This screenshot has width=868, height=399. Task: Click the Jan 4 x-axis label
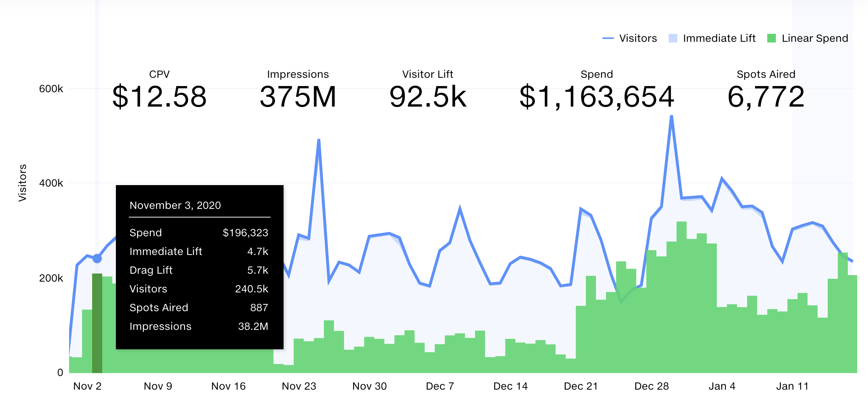pyautogui.click(x=722, y=386)
